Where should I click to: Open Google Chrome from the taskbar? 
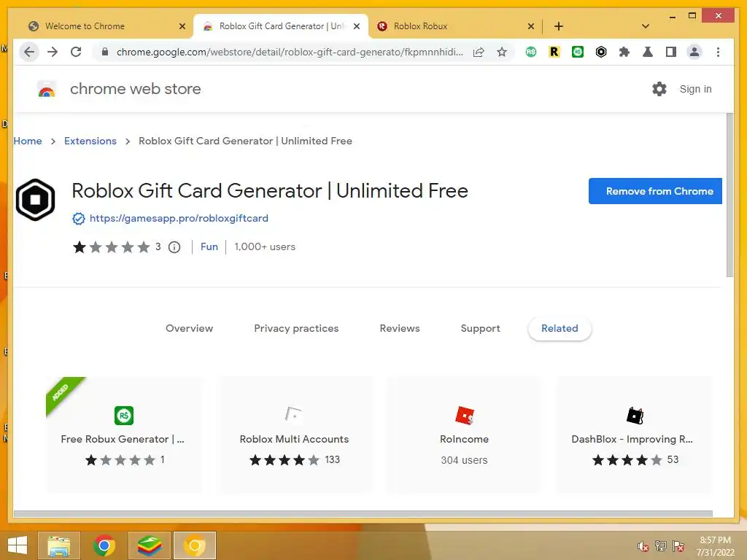click(x=104, y=545)
